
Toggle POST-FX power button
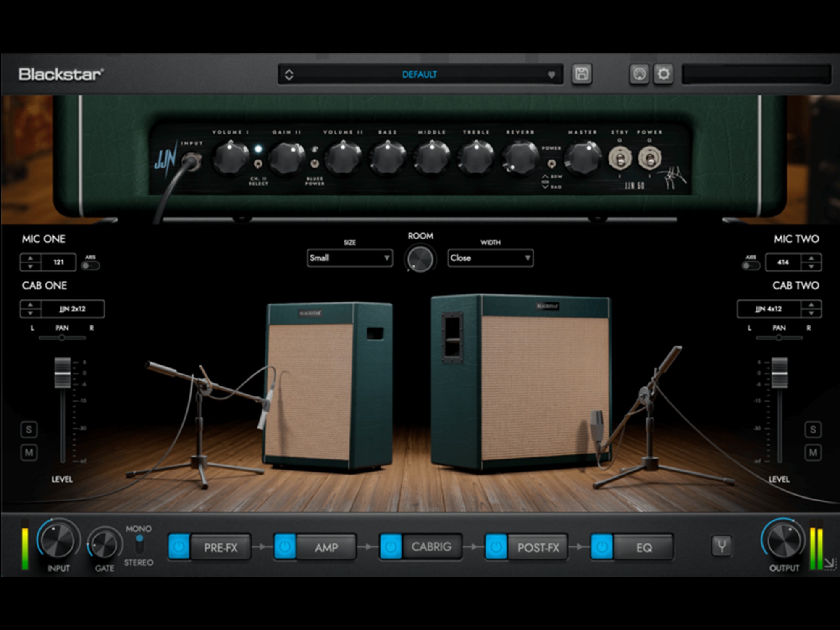(x=496, y=546)
